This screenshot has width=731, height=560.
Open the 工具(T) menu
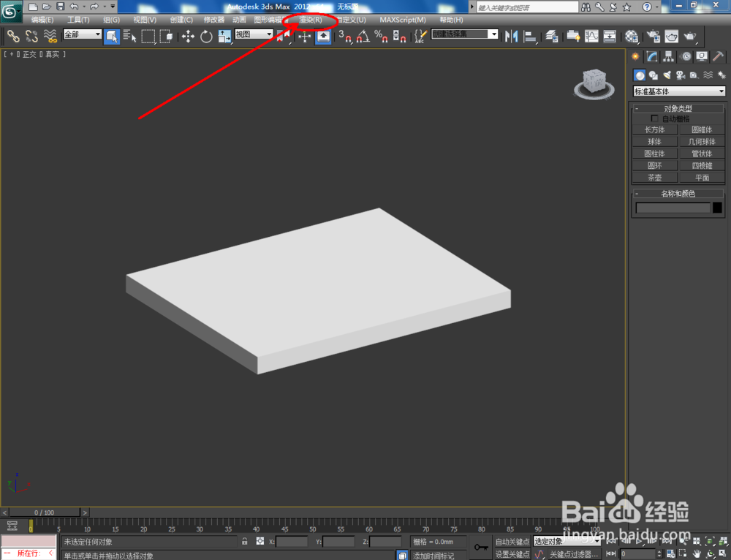point(78,20)
